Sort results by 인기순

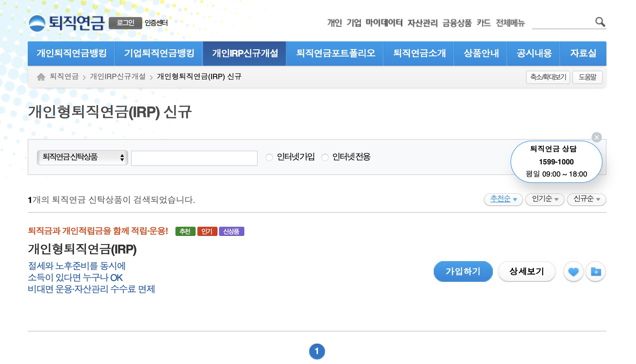tap(544, 199)
